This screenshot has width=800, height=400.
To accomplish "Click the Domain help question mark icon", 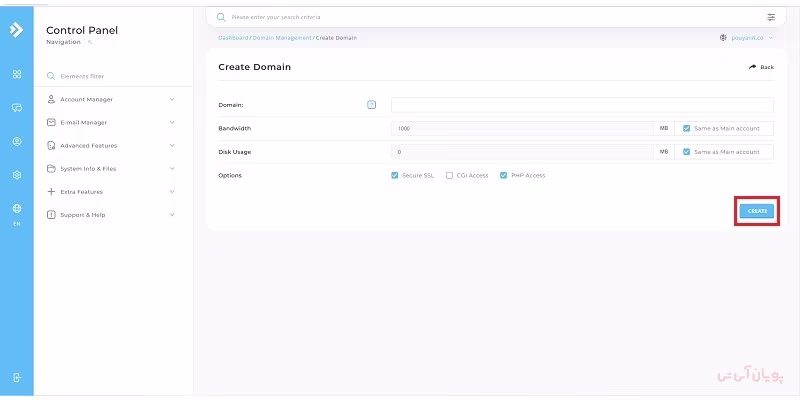I will (371, 105).
